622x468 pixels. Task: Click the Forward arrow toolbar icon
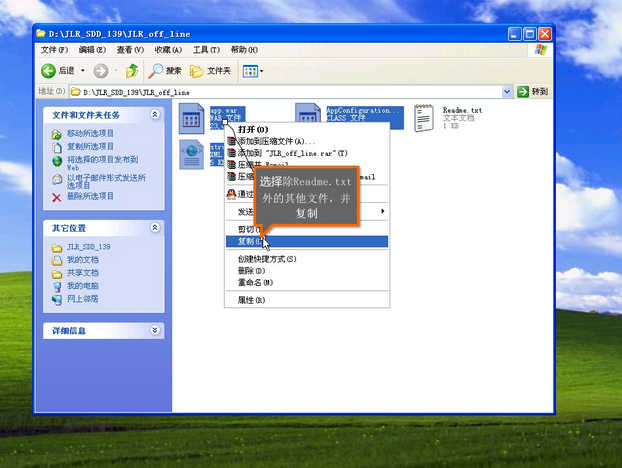pos(101,71)
